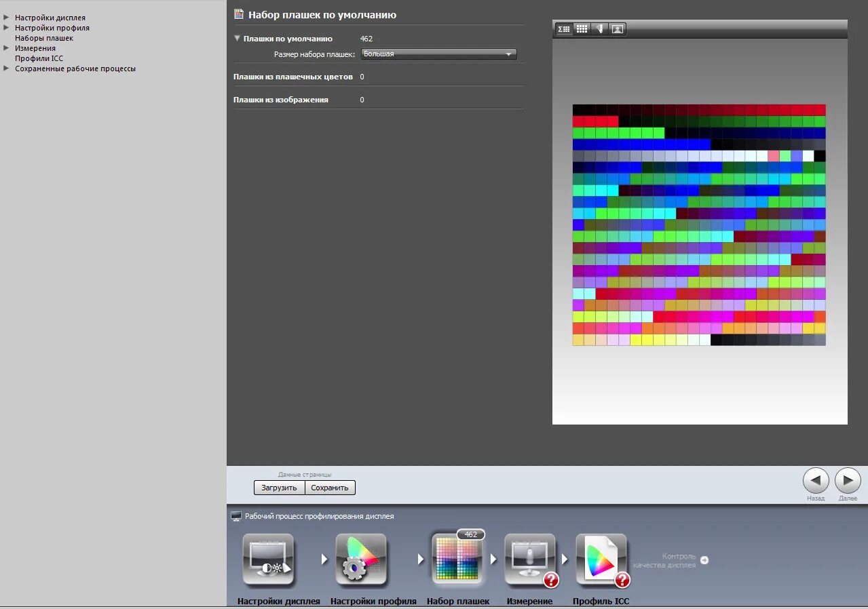Image resolution: width=868 pixels, height=609 pixels.
Task: Click the monitor icon beside the workflow title
Action: click(x=236, y=516)
